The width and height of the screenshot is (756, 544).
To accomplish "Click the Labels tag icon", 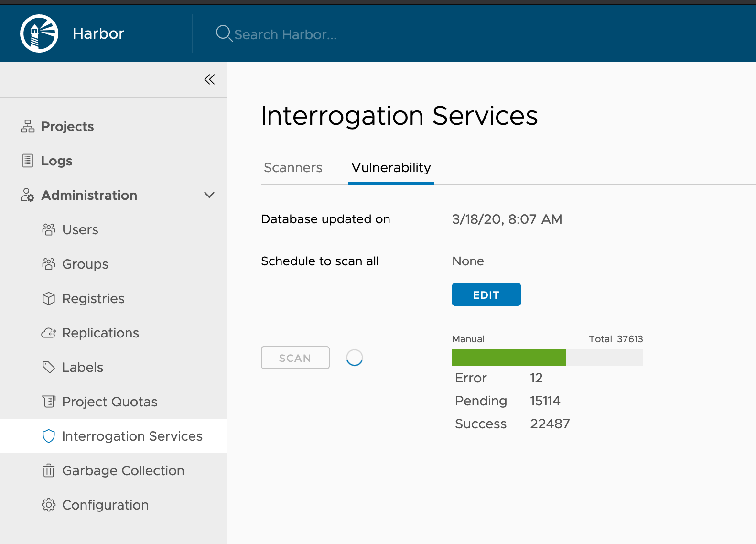I will pyautogui.click(x=49, y=367).
